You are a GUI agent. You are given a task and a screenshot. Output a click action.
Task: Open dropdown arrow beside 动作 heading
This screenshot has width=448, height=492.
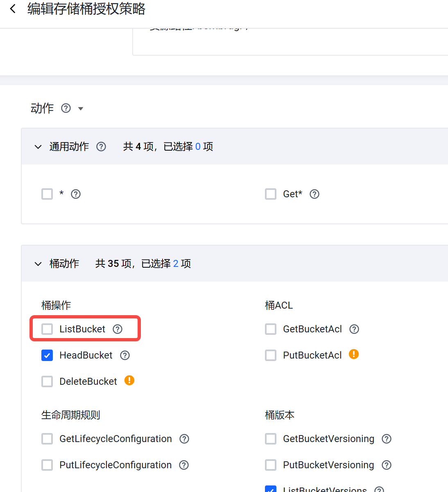[x=81, y=108]
